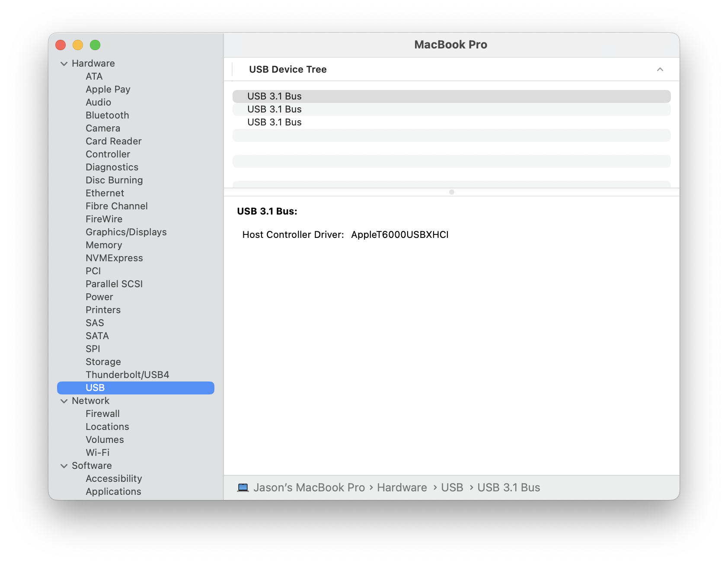728x564 pixels.
Task: Click the AppleT6000USBXHCI driver value
Action: [399, 235]
